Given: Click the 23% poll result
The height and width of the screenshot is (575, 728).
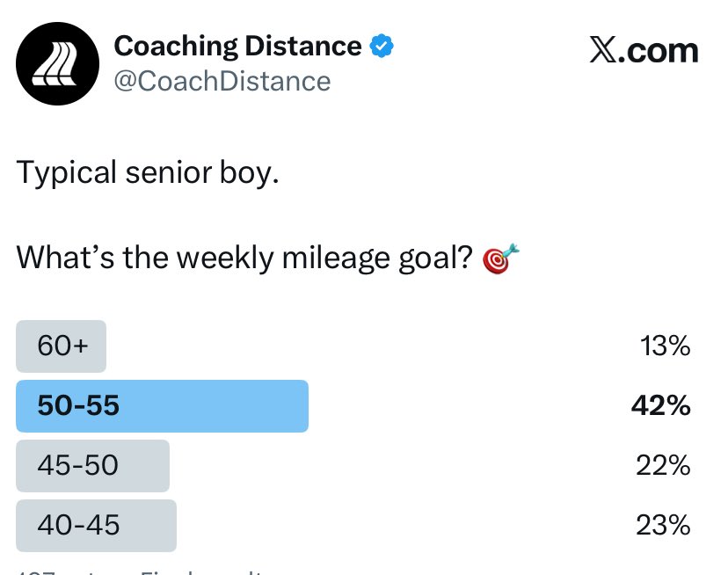Looking at the screenshot, I should click(663, 525).
